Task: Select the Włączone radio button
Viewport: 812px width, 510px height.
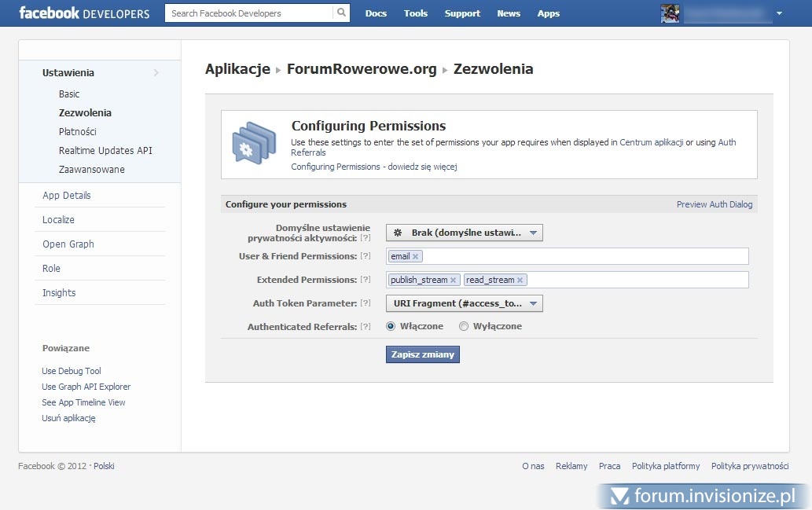Action: coord(391,326)
